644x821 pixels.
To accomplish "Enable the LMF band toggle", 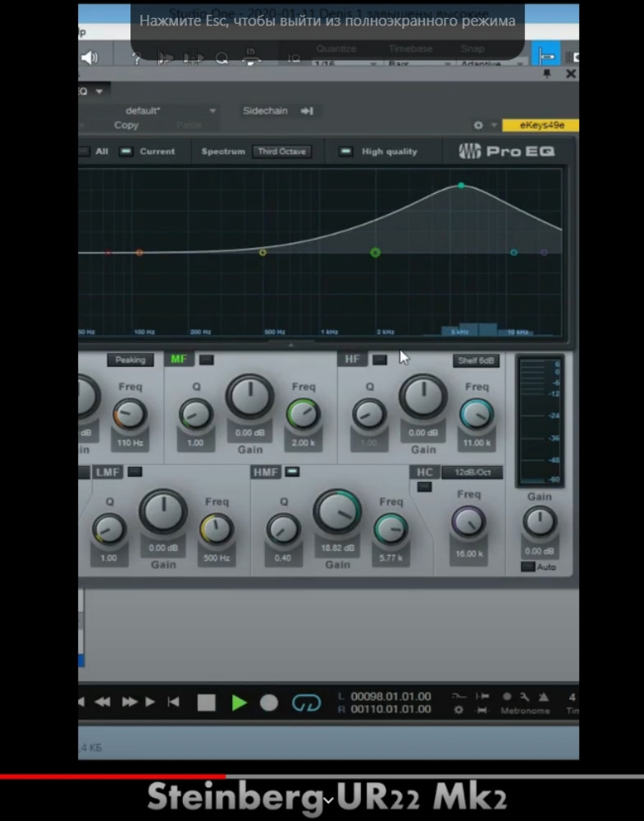I will (x=135, y=472).
